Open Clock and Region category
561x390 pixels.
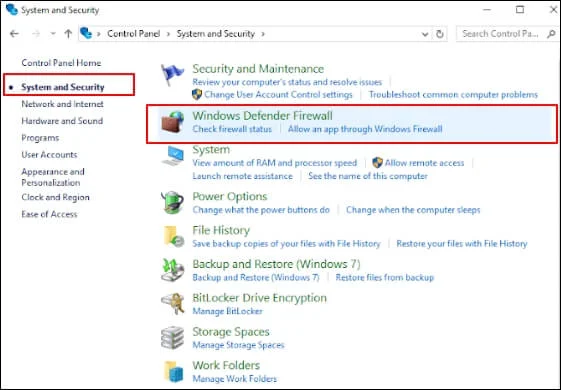pyautogui.click(x=55, y=197)
